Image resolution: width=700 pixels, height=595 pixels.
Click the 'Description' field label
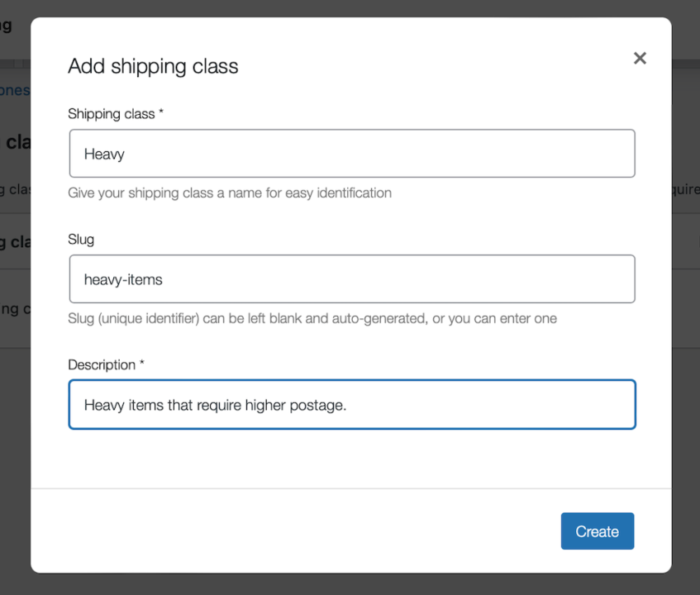[x=104, y=364]
